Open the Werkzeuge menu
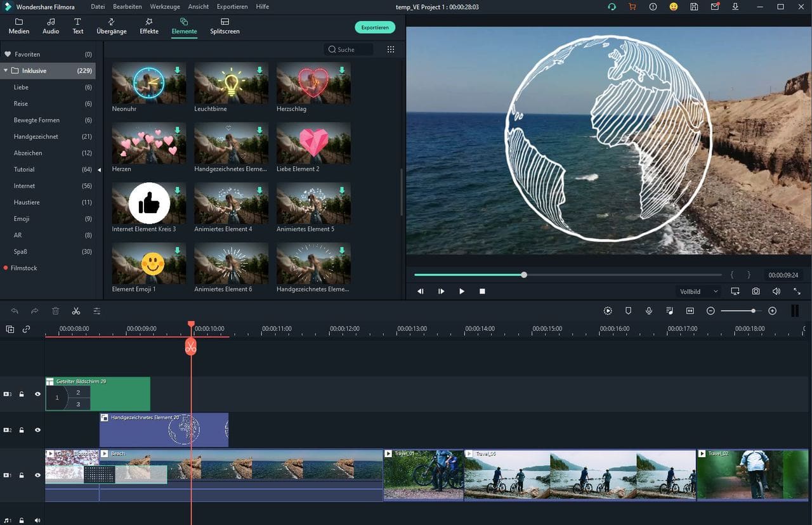 click(x=165, y=6)
